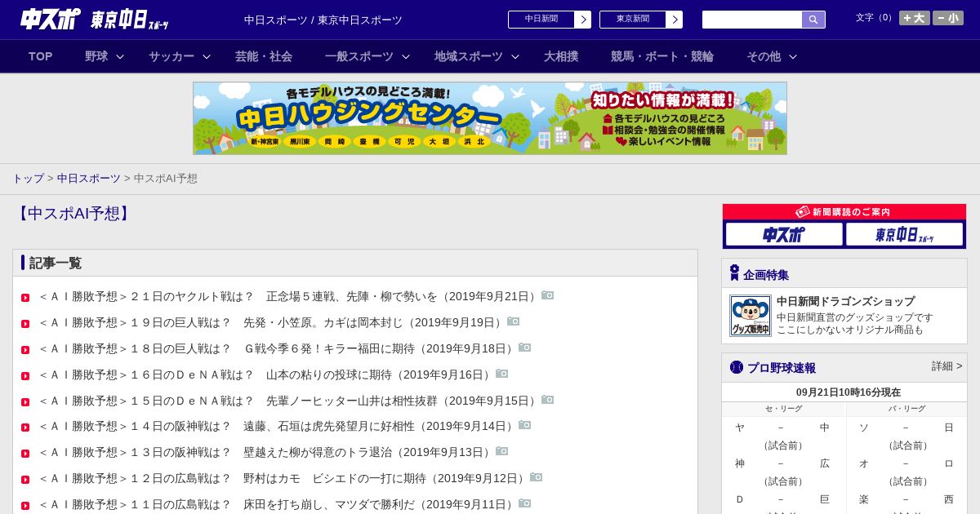Click the プロ野球速報 baseball icon
The image size is (980, 514).
[737, 367]
